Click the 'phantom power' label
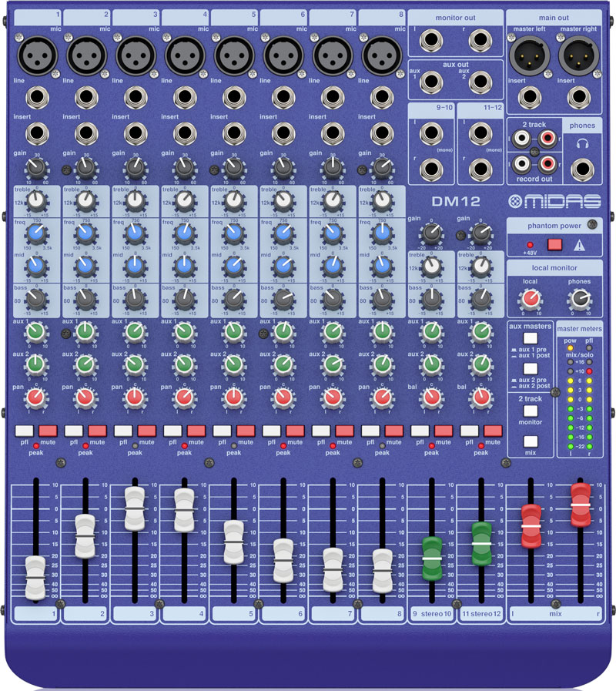 tap(554, 226)
